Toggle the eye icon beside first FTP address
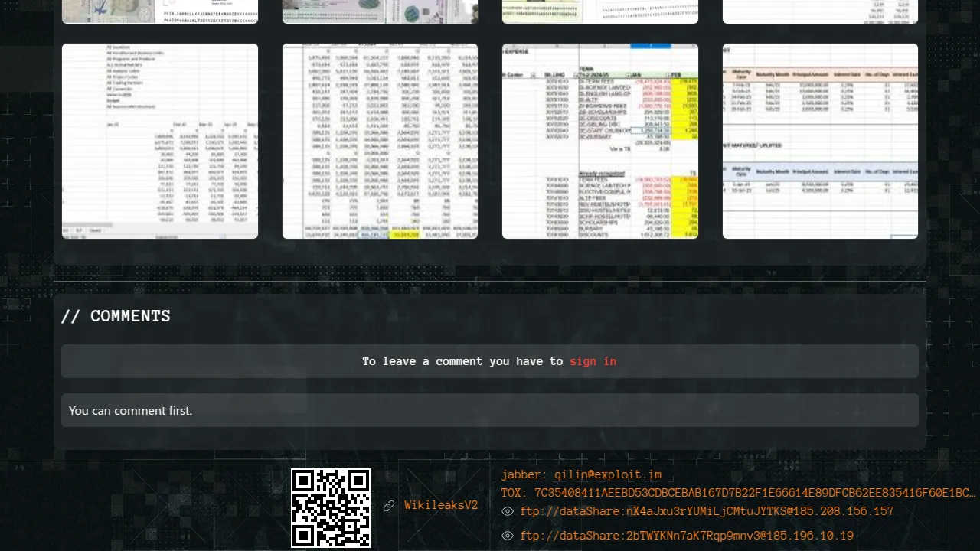980x551 pixels. point(507,511)
